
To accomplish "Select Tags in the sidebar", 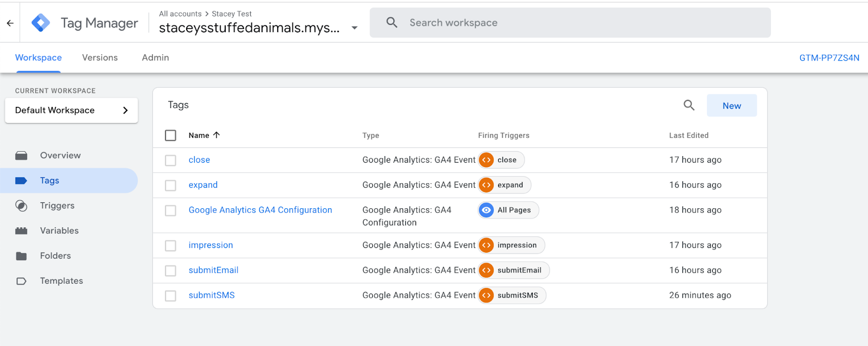I will tap(69, 181).
